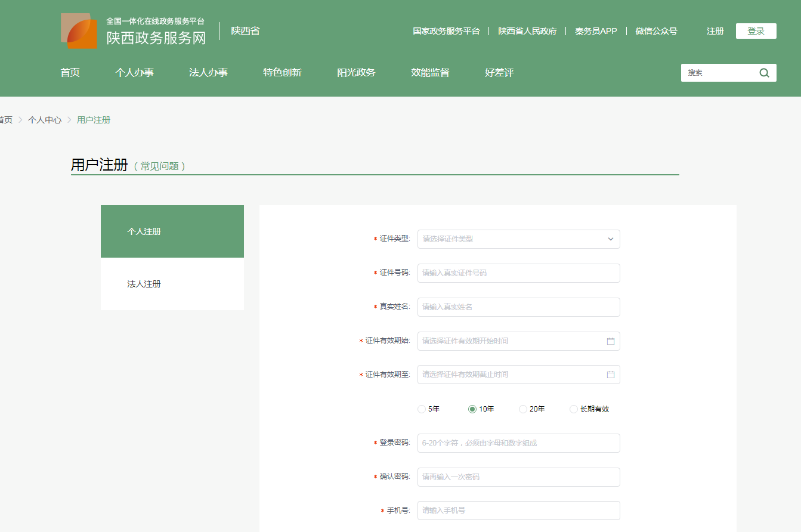Open calendar icon for 证件有效期始
Image resolution: width=801 pixels, height=532 pixels.
pos(610,341)
